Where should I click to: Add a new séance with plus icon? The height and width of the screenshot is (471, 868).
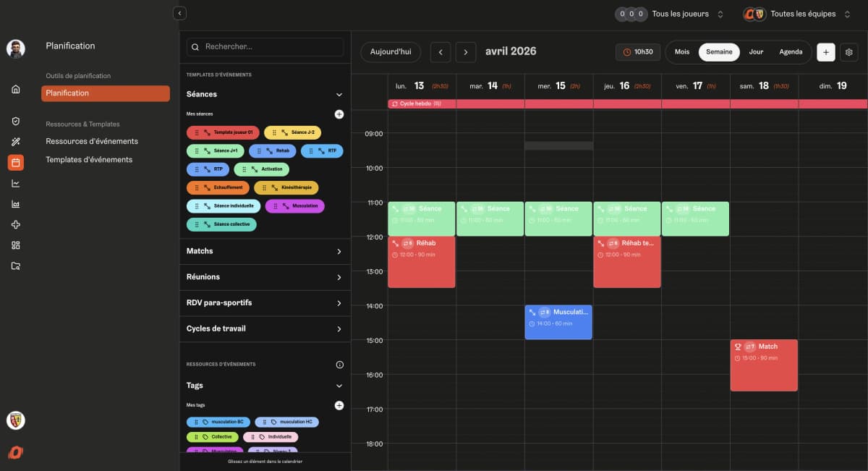(x=339, y=114)
